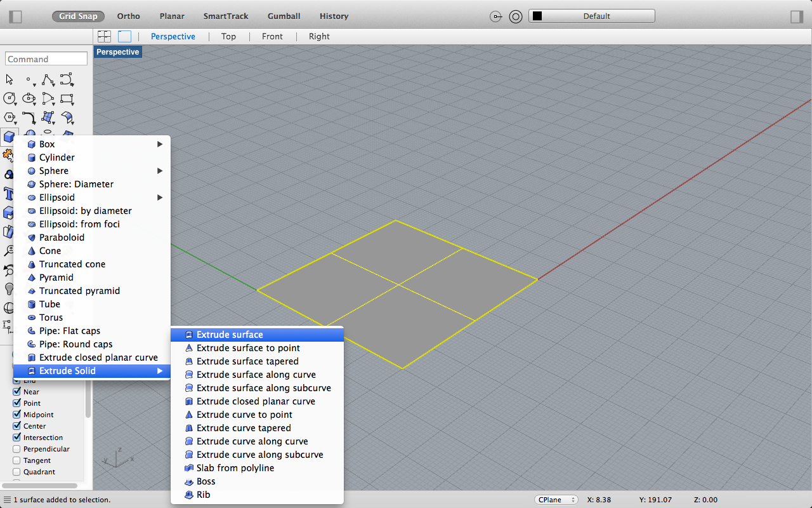Screen dimensions: 812x508
Task: Choose Cylinder from the solids menu
Action: [x=92, y=157]
